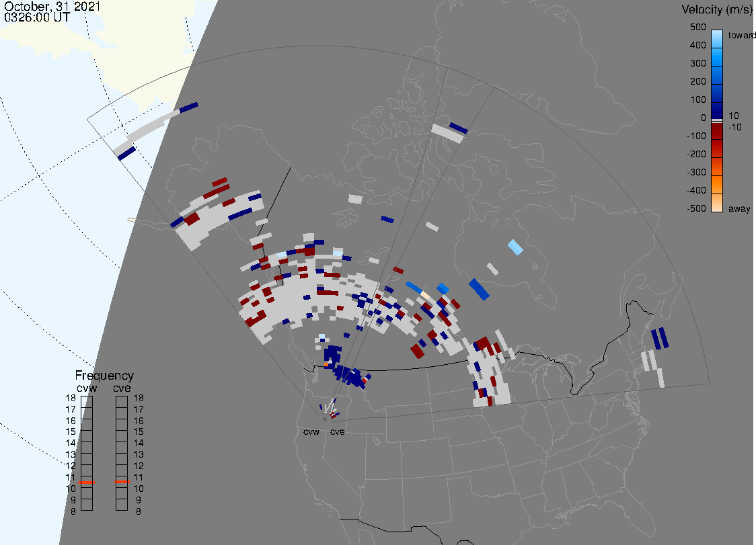This screenshot has width=756, height=545.
Task: Click 14 beside the cve frequency bar
Action: point(139,444)
